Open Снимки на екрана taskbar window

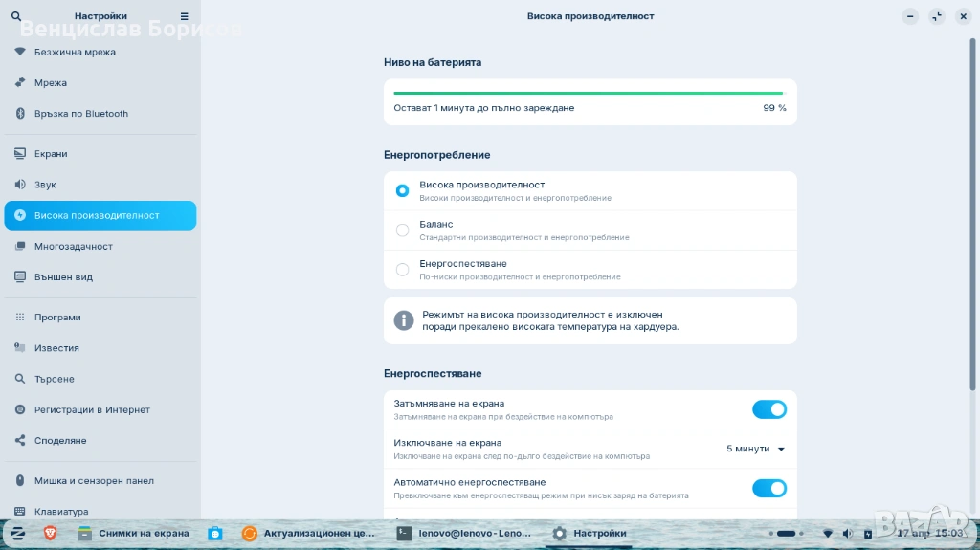tap(134, 533)
